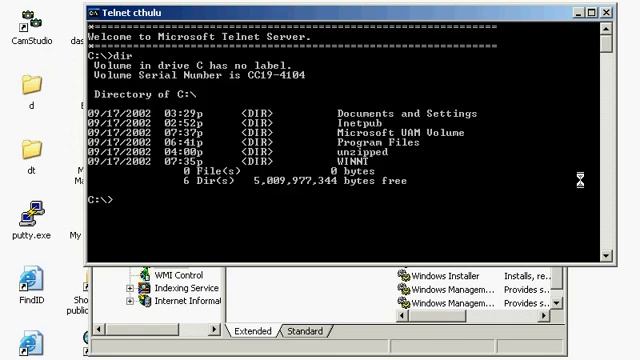Switch to the Extended tab
The height and width of the screenshot is (360, 640).
[x=253, y=331]
